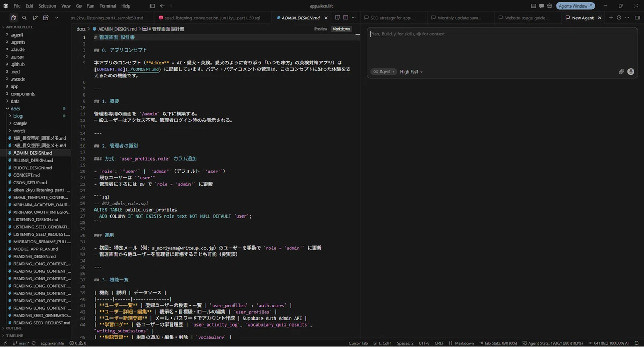Open CRON_SETUP.md in explorer
Image resolution: width=644 pixels, height=347 pixels.
pyautogui.click(x=35, y=183)
